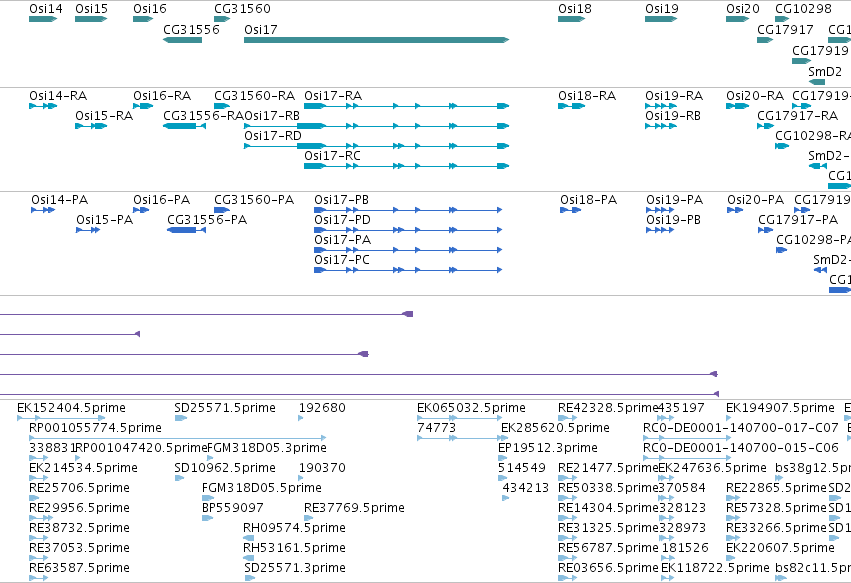Click the long teal Osi17 gene bar

(377, 40)
